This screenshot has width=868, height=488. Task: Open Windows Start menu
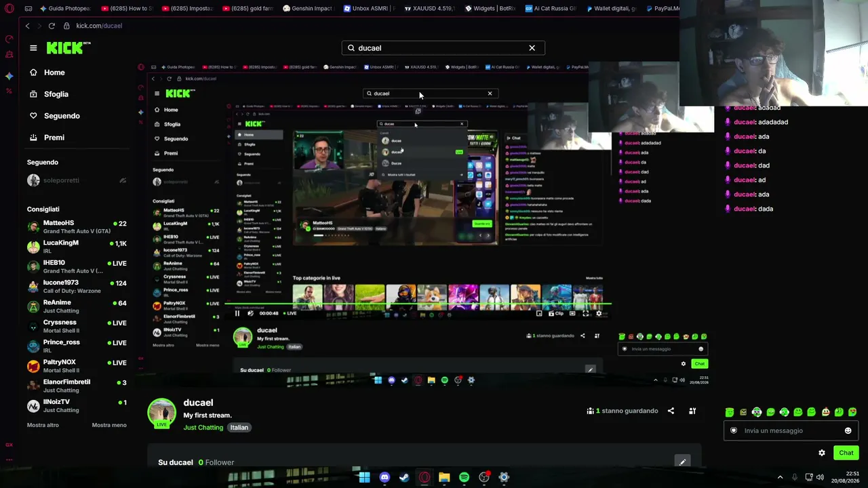pos(364,477)
